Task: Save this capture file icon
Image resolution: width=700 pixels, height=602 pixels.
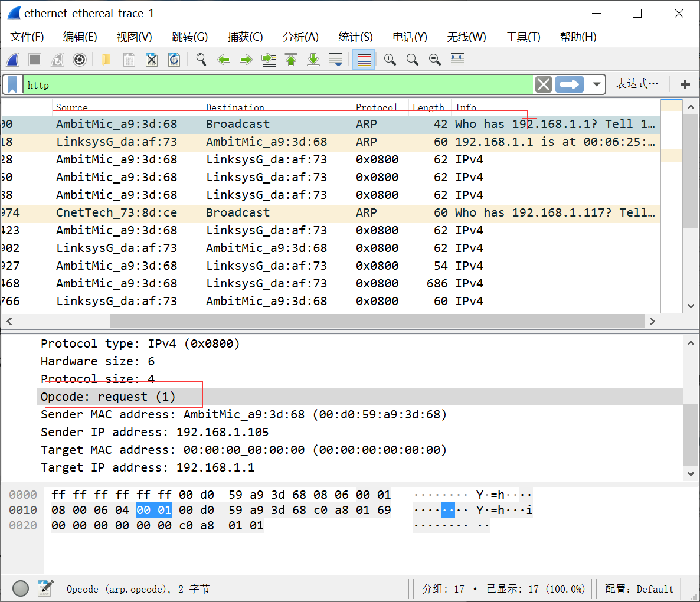Action: coord(129,60)
